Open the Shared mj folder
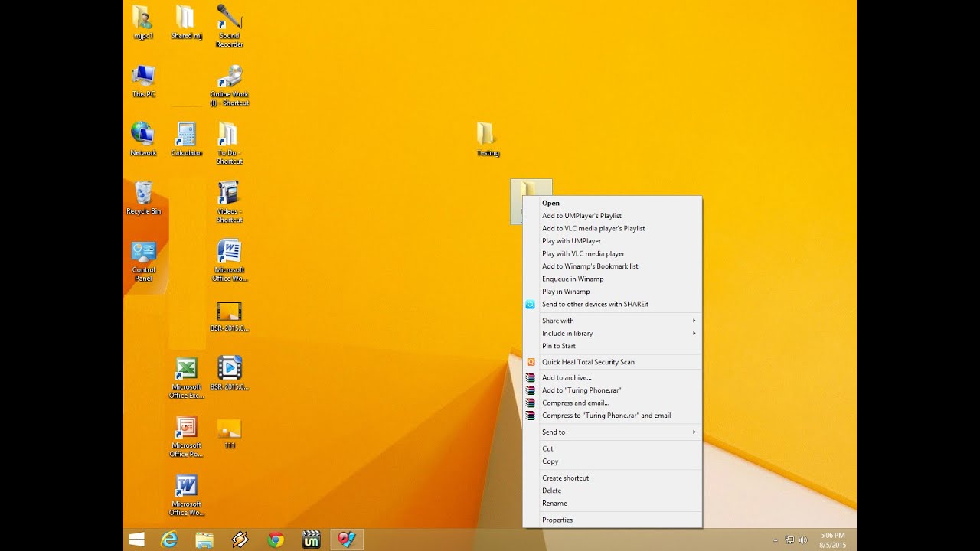The height and width of the screenshot is (551, 980). 186,21
